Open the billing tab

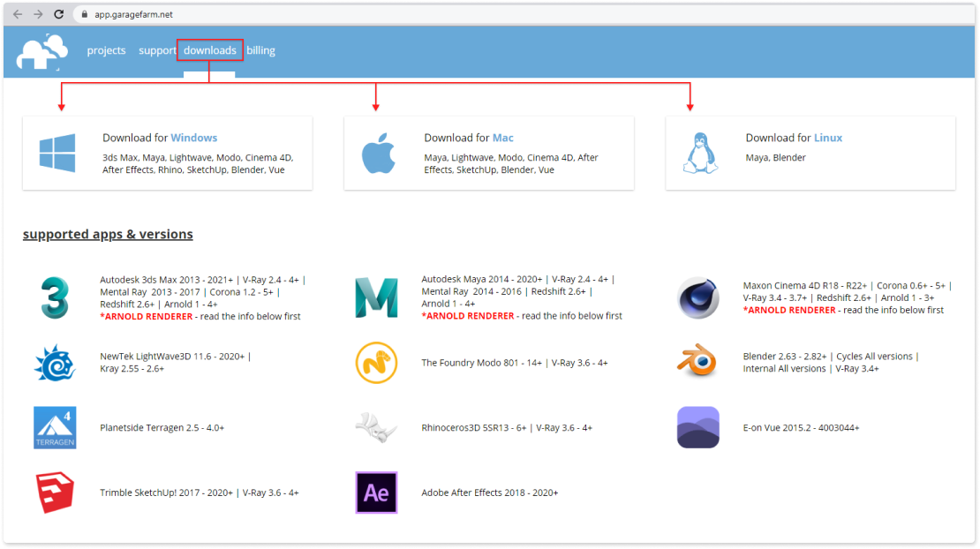pos(260,50)
